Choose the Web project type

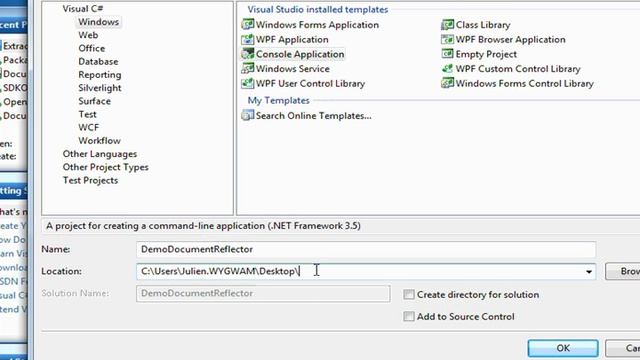pyautogui.click(x=88, y=35)
